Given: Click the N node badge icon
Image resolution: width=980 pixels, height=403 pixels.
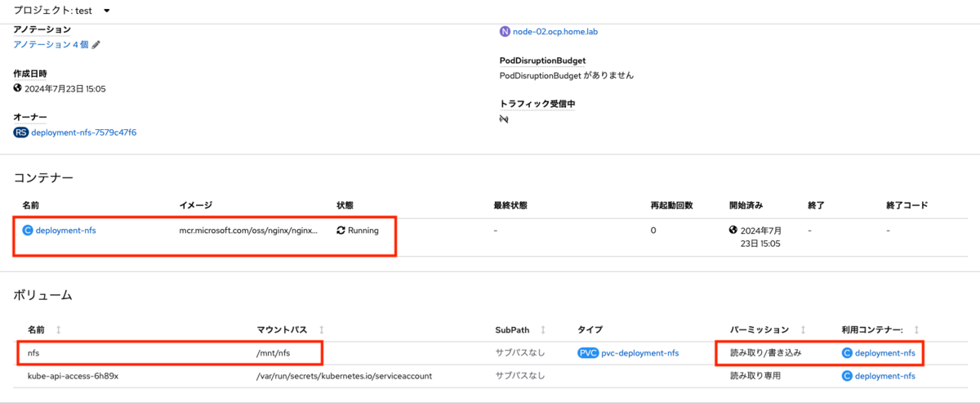Looking at the screenshot, I should point(505,32).
